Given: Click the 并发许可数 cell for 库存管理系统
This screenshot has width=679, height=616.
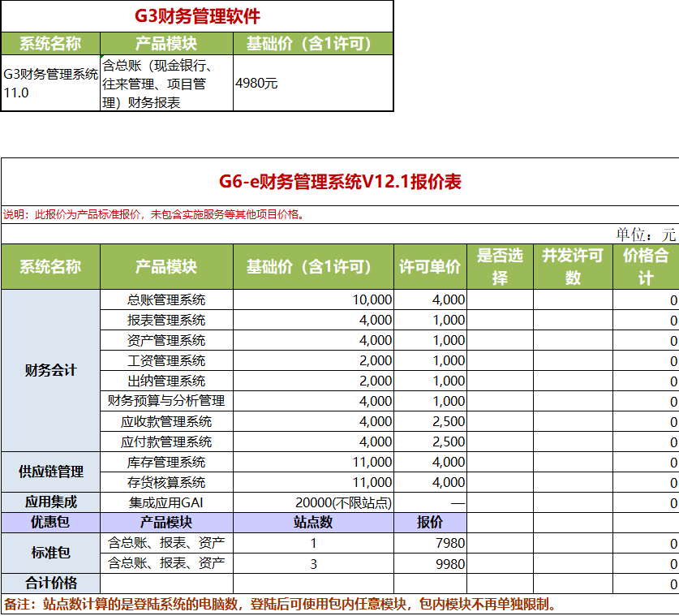Looking at the screenshot, I should pos(573,463).
